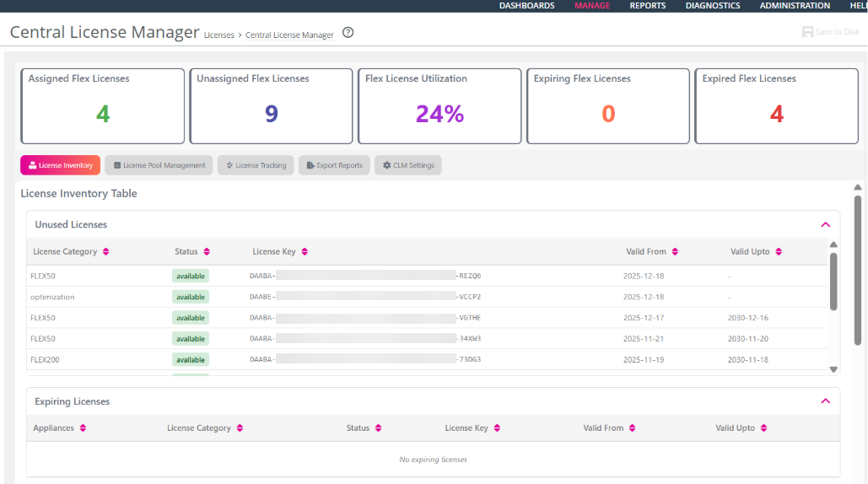This screenshot has height=484, width=868.
Task: Sort Unused Licenses by Valid Upto
Action: pyautogui.click(x=779, y=251)
